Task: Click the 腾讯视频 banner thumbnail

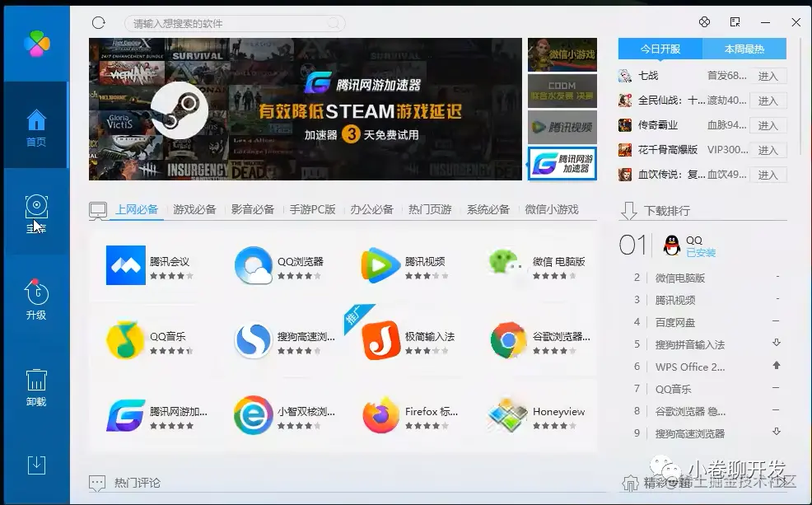Action: (x=562, y=127)
